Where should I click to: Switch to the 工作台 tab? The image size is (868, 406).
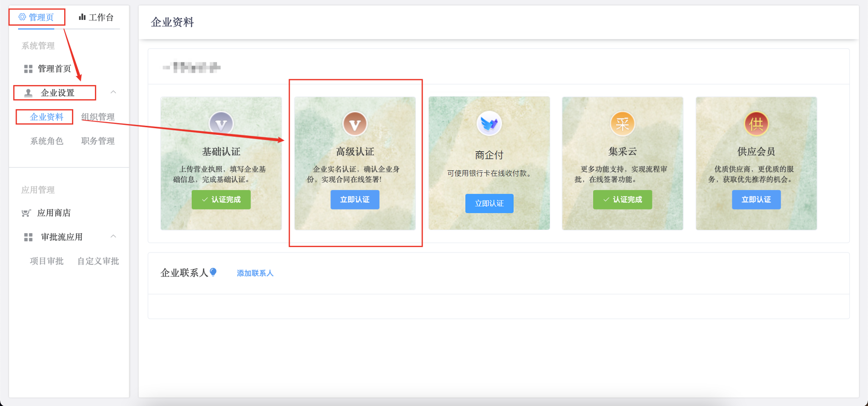point(96,17)
